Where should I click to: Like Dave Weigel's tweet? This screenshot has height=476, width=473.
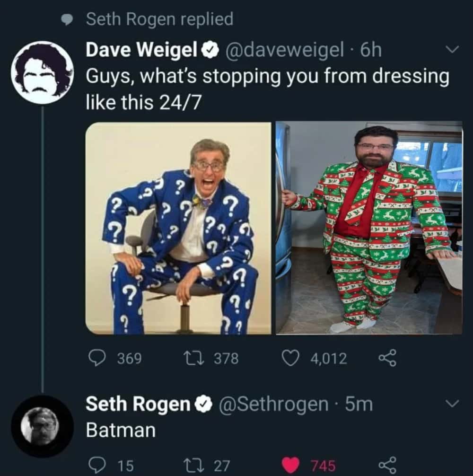coord(290,358)
